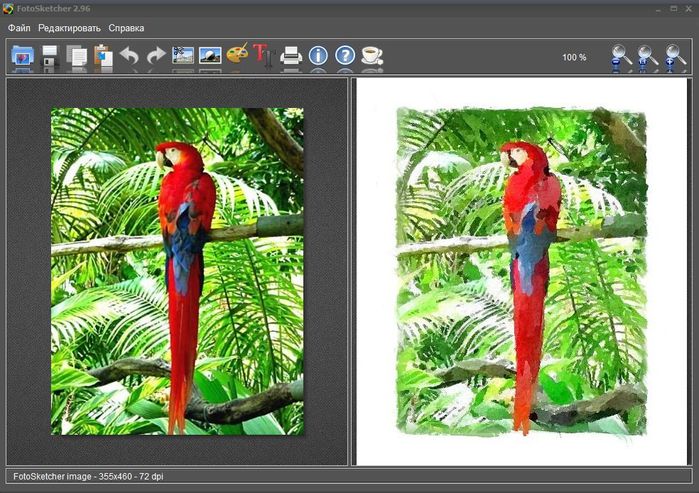This screenshot has height=493, width=699.
Task: Click the coffee cup donate icon
Action: (372, 56)
